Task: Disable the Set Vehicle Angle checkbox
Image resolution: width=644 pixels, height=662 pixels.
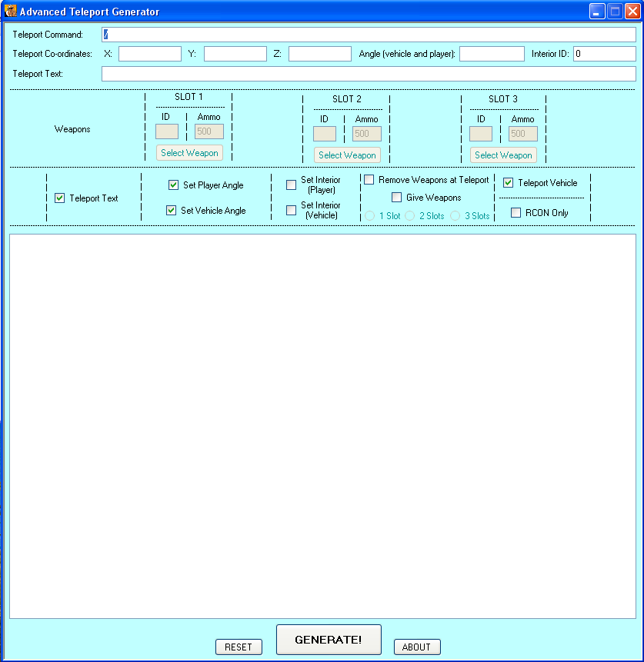Action: click(x=171, y=210)
